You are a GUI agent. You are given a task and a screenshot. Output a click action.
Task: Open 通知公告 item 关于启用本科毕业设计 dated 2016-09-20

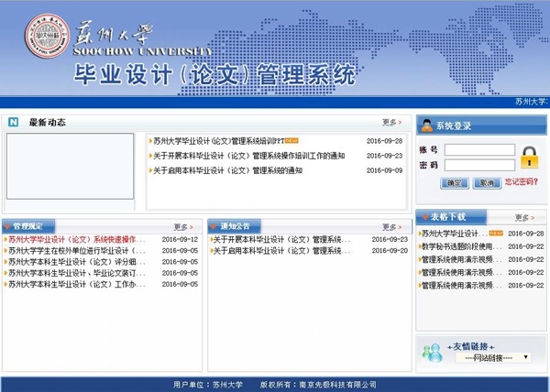point(281,250)
